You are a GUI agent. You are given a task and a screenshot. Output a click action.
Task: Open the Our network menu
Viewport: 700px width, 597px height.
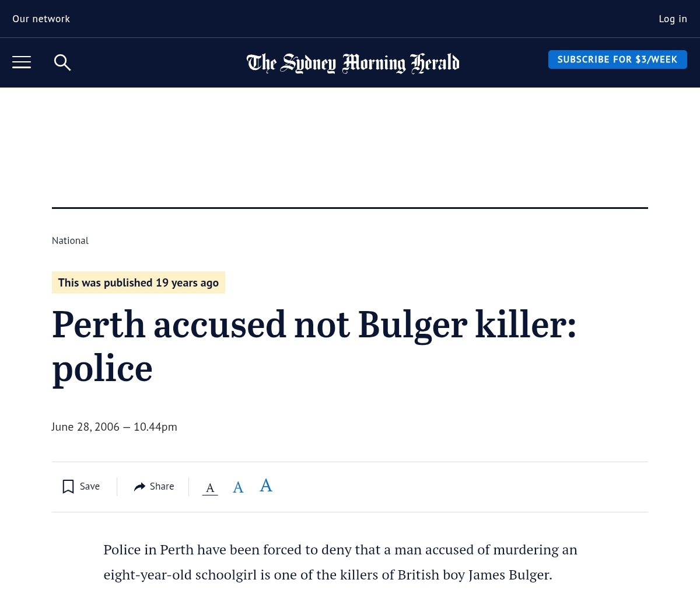[x=41, y=19]
